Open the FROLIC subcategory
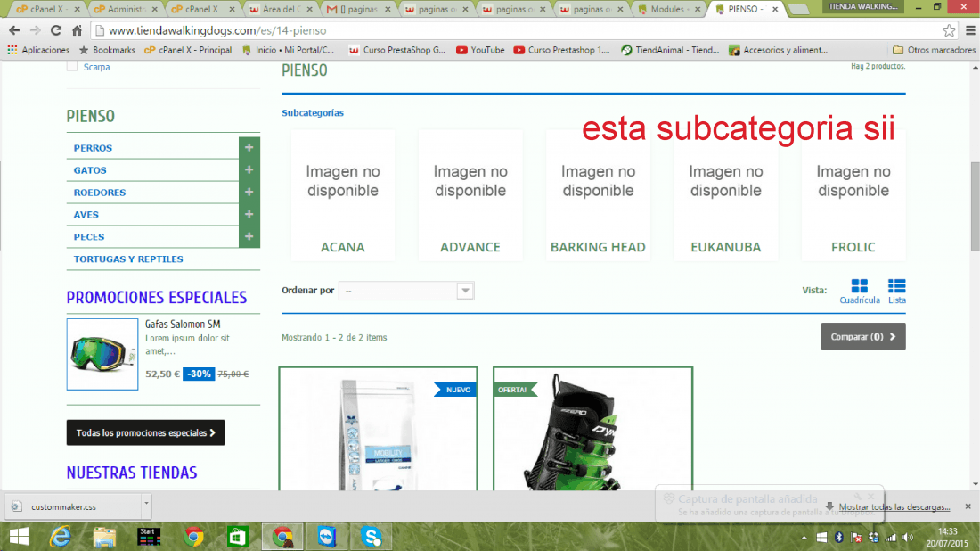 pyautogui.click(x=853, y=195)
